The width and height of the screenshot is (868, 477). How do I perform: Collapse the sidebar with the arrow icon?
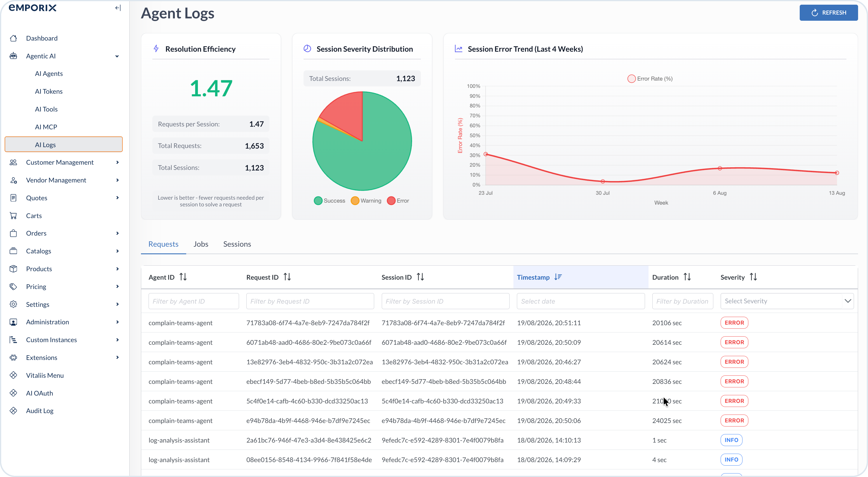(118, 8)
